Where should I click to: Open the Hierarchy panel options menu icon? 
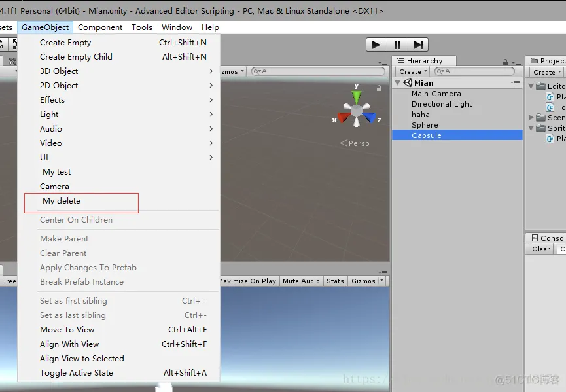(516, 62)
